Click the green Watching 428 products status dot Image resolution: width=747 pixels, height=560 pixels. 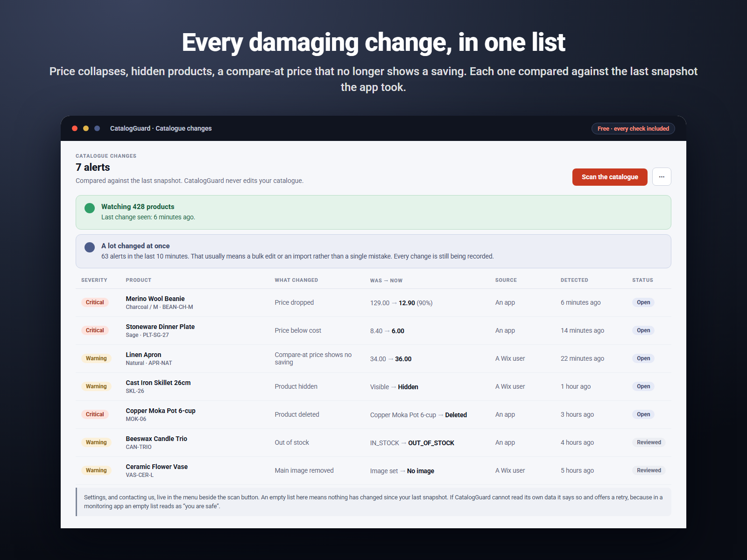(90, 208)
